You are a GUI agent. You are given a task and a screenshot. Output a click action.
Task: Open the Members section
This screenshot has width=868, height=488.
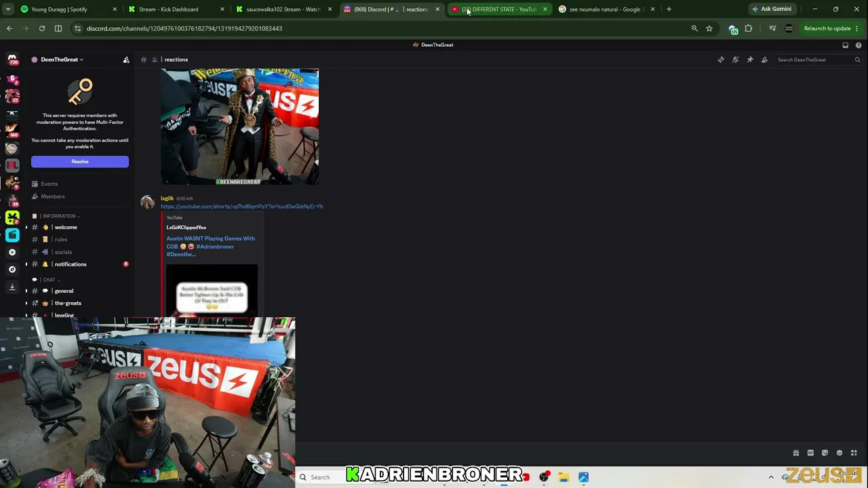(80, 197)
